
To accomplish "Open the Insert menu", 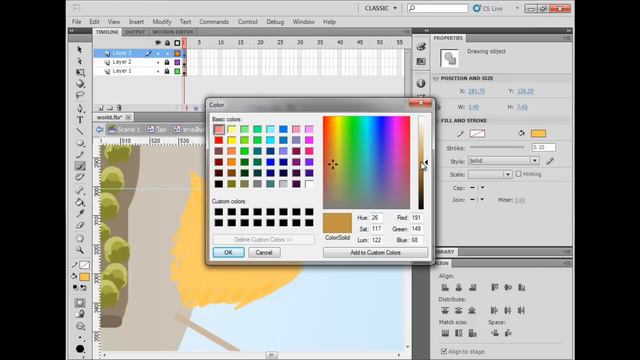I will (x=136, y=22).
